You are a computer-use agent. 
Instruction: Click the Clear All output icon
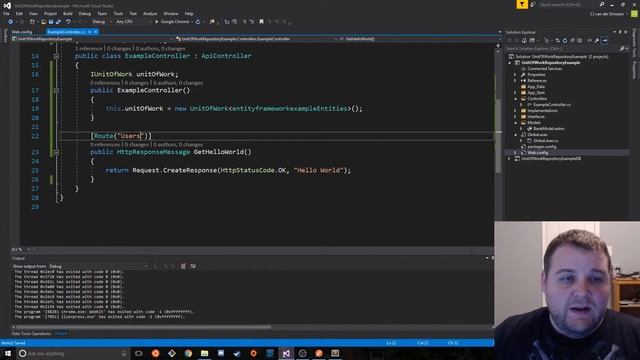pos(183,266)
